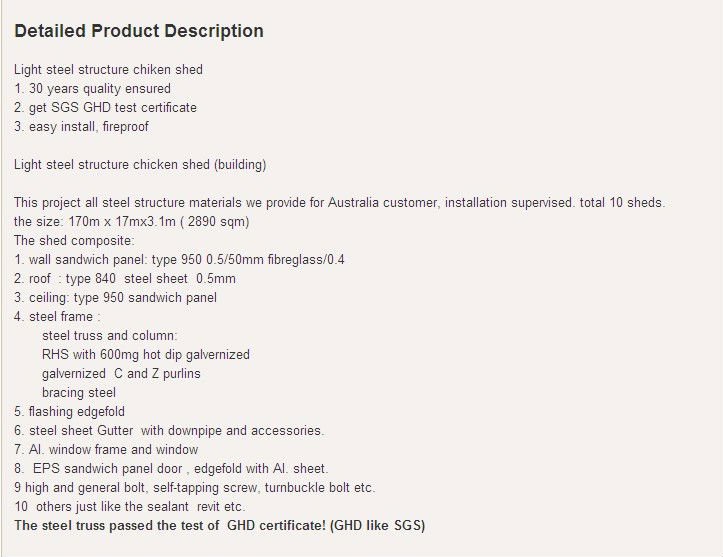Click 'galvernized C and Z purlins' line

click(x=121, y=373)
